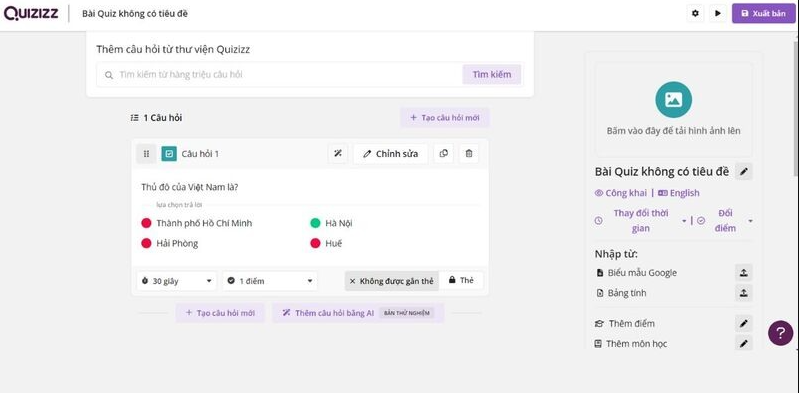Import from Biểu mẫu Google upload icon
The width and height of the screenshot is (799, 393).
tap(743, 273)
